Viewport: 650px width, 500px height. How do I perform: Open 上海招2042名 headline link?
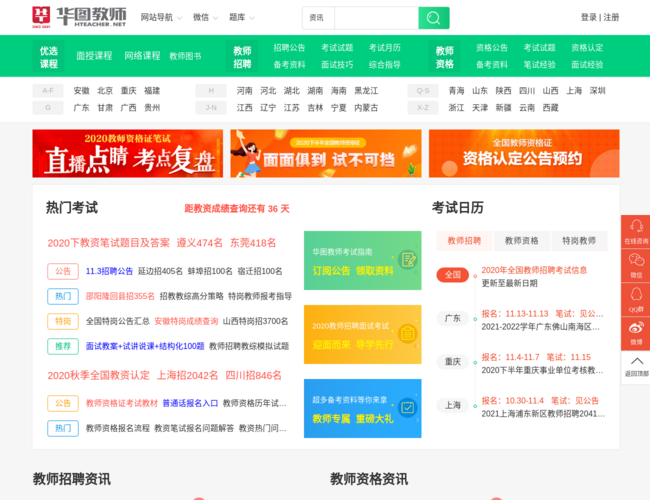187,376
